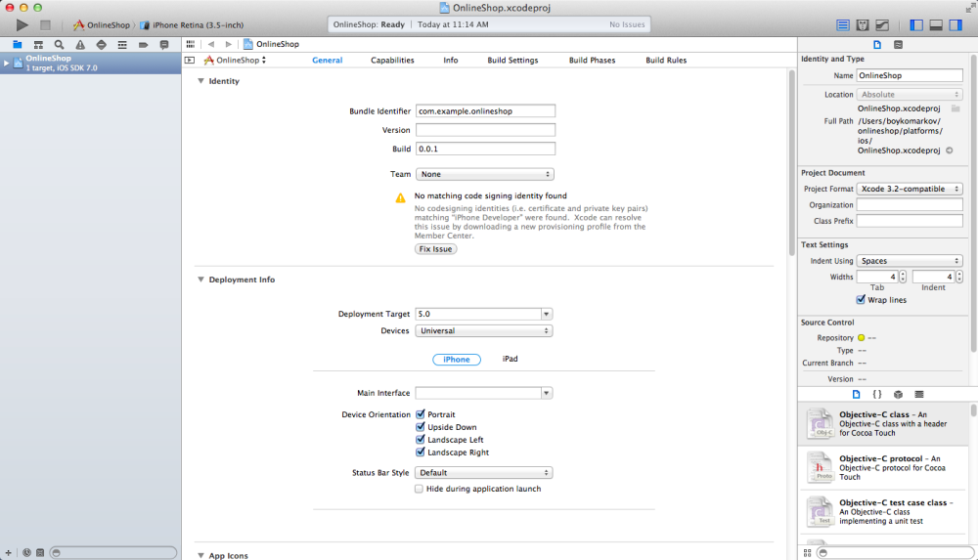
Task: Reveal full path in Finder arrow
Action: 950,151
